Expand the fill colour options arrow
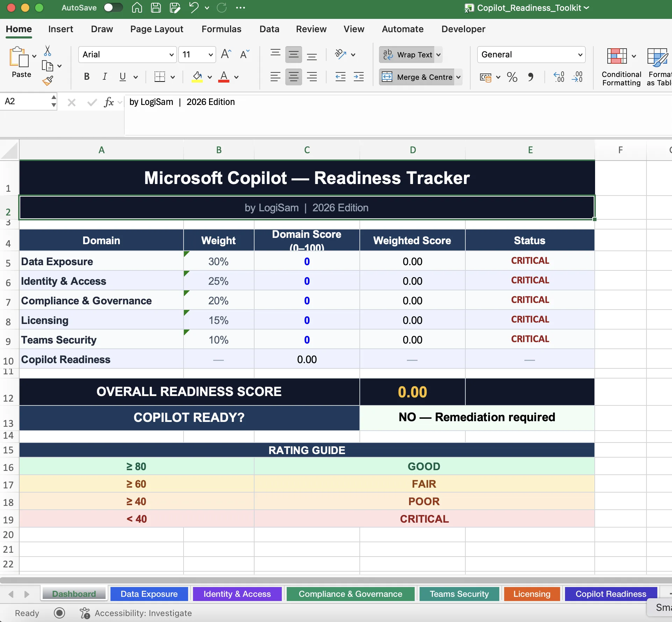Viewport: 672px width, 622px height. point(210,77)
